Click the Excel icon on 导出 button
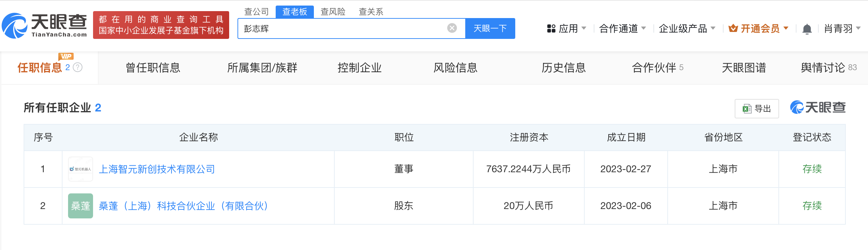Image resolution: width=868 pixels, height=250 pixels. (747, 109)
